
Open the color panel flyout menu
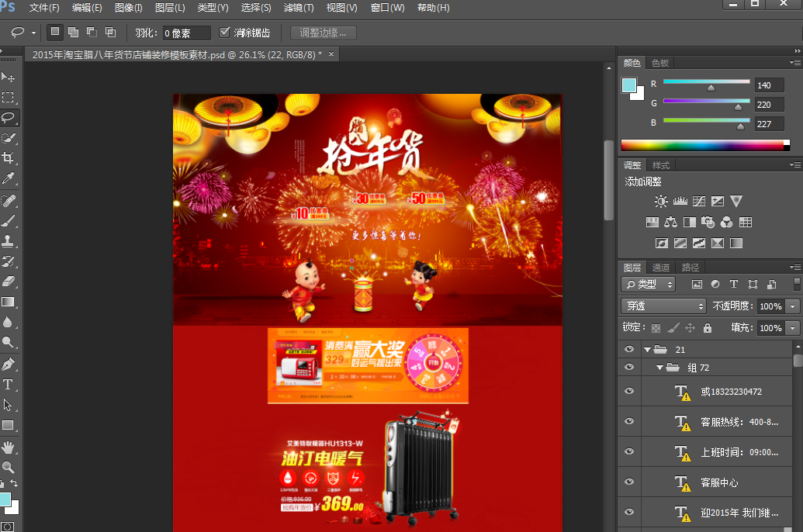tap(795, 63)
